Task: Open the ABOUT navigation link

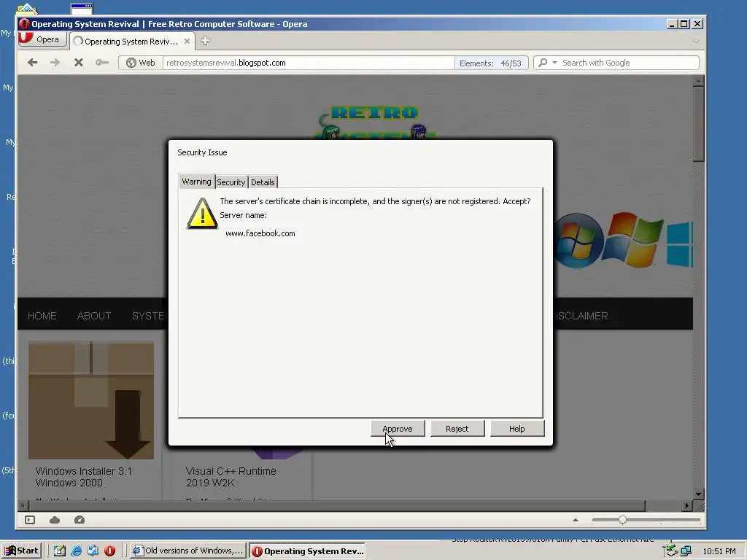Action: click(94, 316)
